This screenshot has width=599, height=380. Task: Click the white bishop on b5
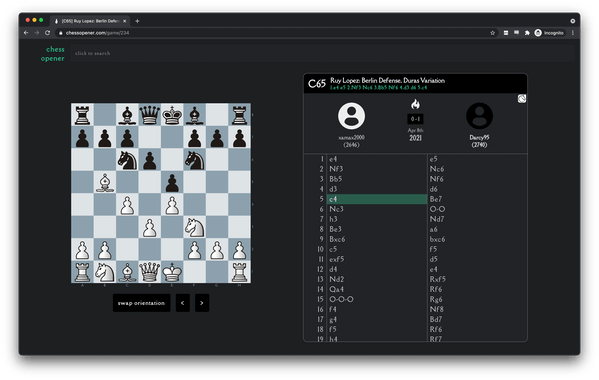(105, 182)
